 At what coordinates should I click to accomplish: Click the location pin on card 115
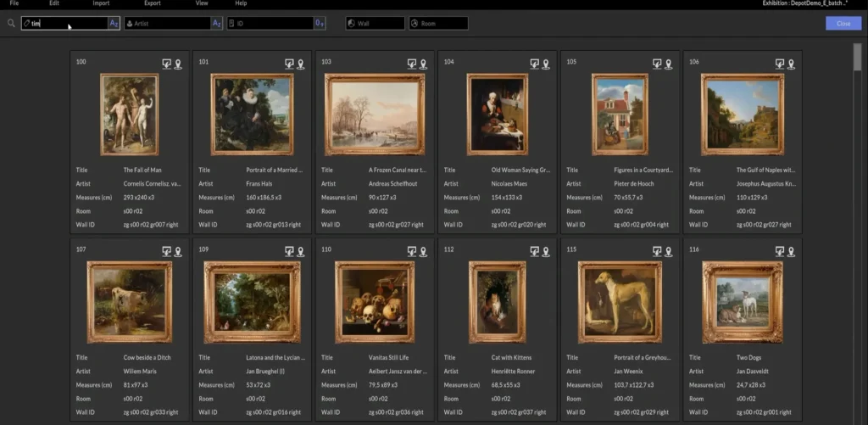[669, 252]
